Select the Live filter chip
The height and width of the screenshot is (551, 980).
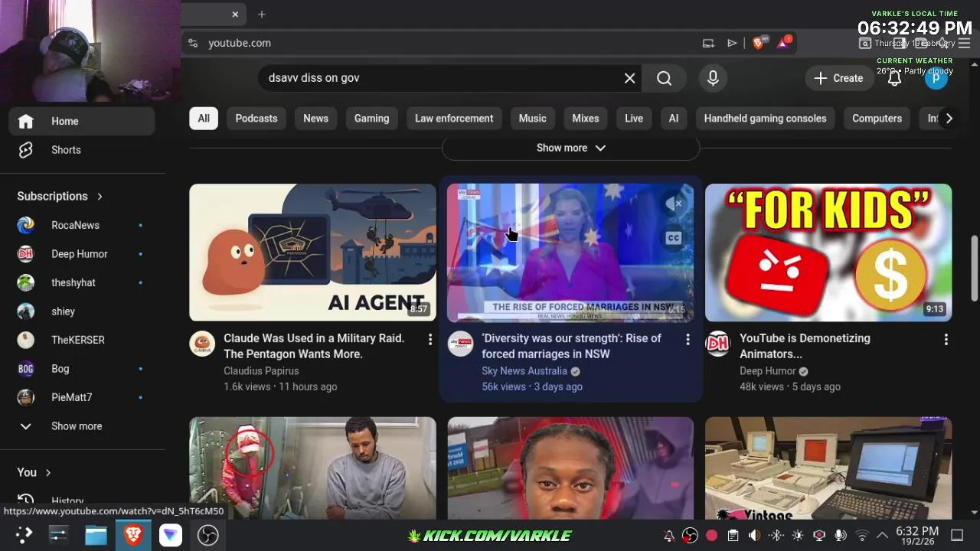(x=634, y=119)
